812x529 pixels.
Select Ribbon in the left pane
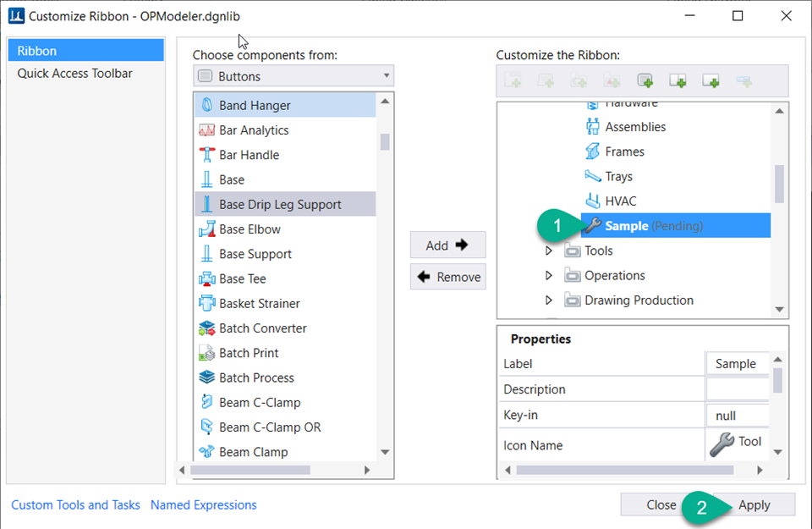(x=86, y=51)
